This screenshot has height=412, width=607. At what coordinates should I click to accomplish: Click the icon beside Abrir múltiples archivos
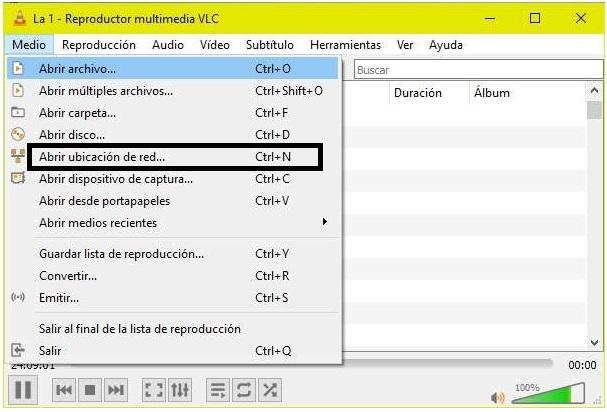pyautogui.click(x=18, y=91)
